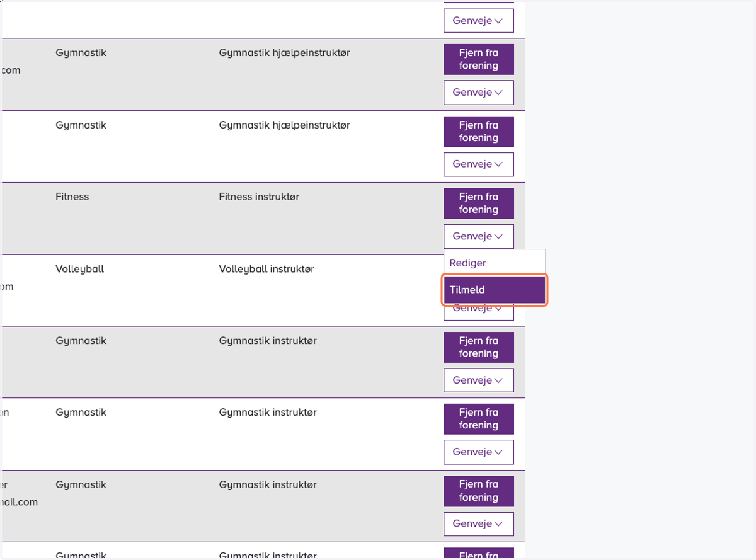Open the topmost partially visible Genveje dropdown
The height and width of the screenshot is (560, 756).
coord(479,21)
